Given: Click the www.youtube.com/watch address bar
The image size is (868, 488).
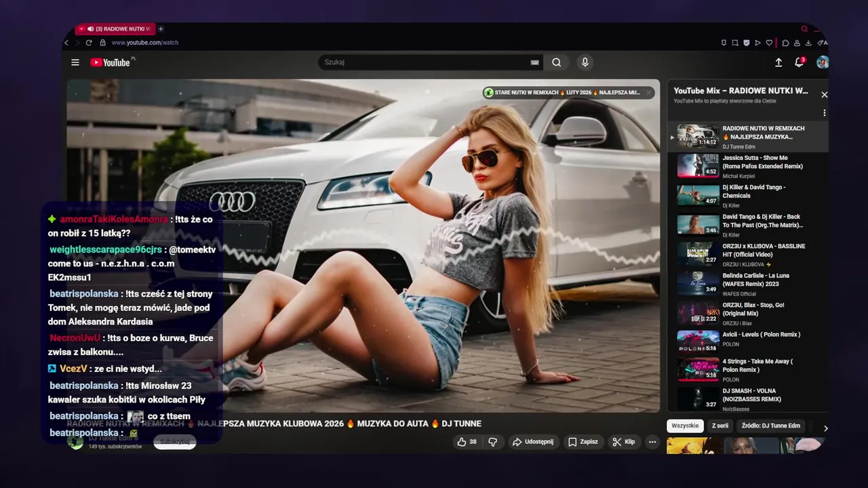Looking at the screenshot, I should coord(144,43).
